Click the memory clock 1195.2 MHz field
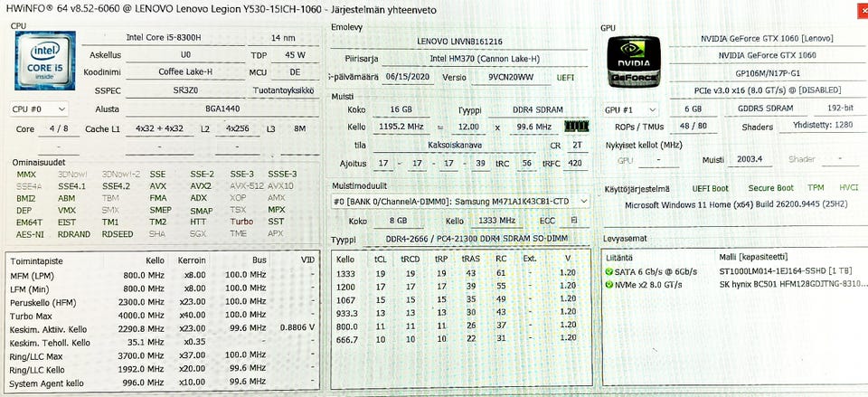Image resolution: width=868 pixels, height=397 pixels. (401, 127)
